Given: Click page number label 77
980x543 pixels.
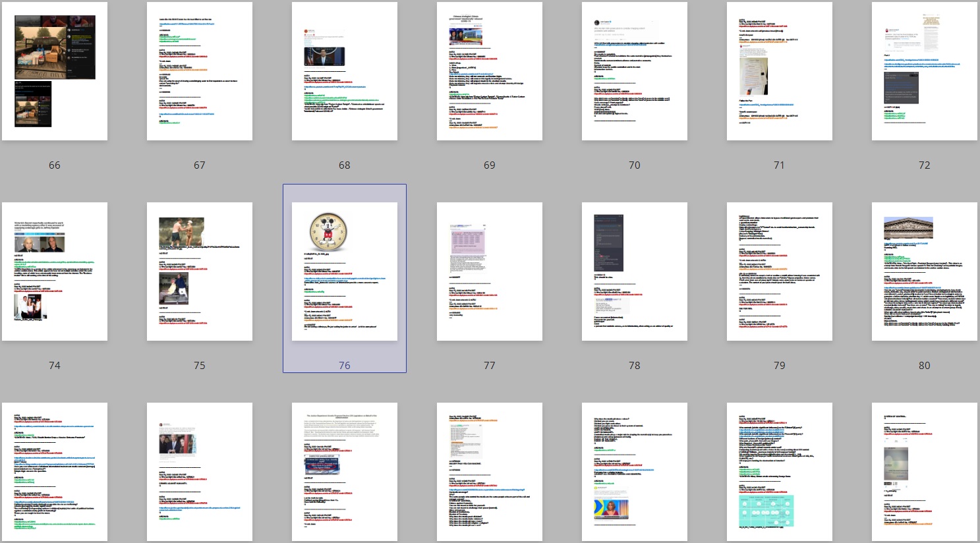Looking at the screenshot, I should point(490,366).
